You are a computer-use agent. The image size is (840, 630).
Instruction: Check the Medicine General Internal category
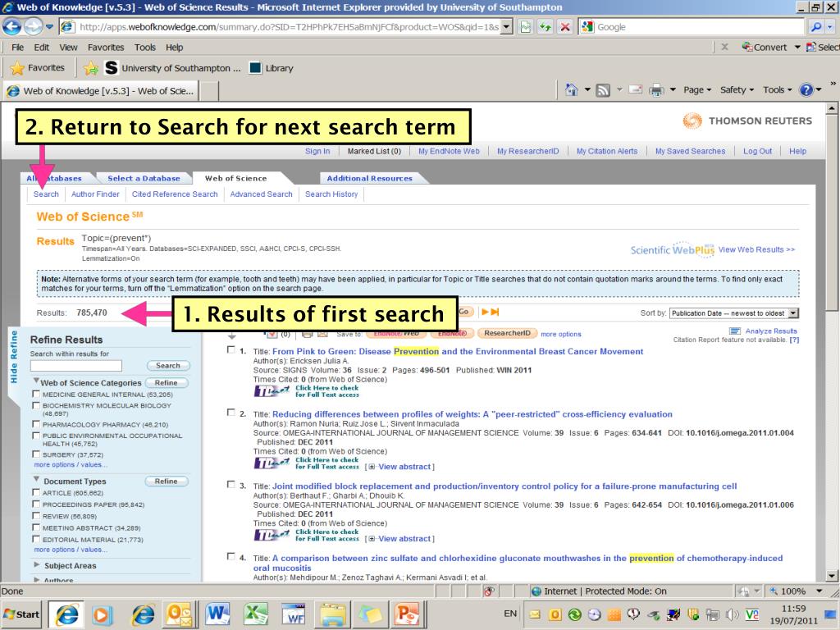pos(36,394)
